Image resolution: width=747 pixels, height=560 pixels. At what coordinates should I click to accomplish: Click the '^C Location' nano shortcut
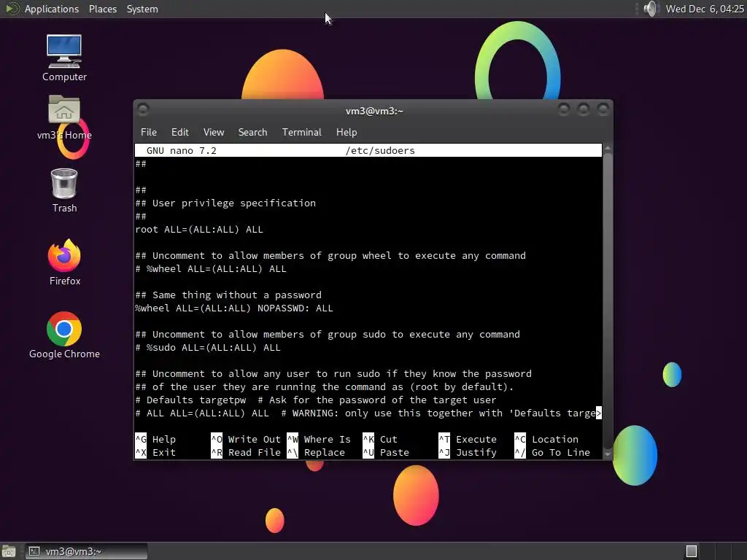click(547, 440)
